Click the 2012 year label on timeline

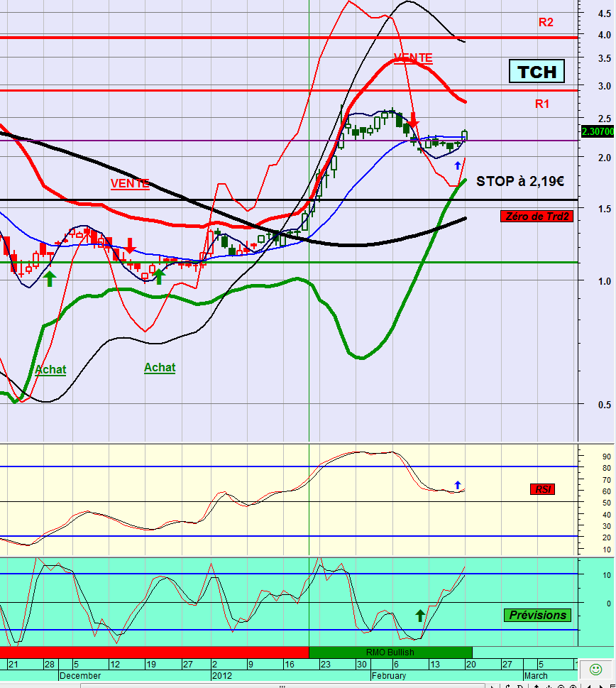pyautogui.click(x=222, y=676)
